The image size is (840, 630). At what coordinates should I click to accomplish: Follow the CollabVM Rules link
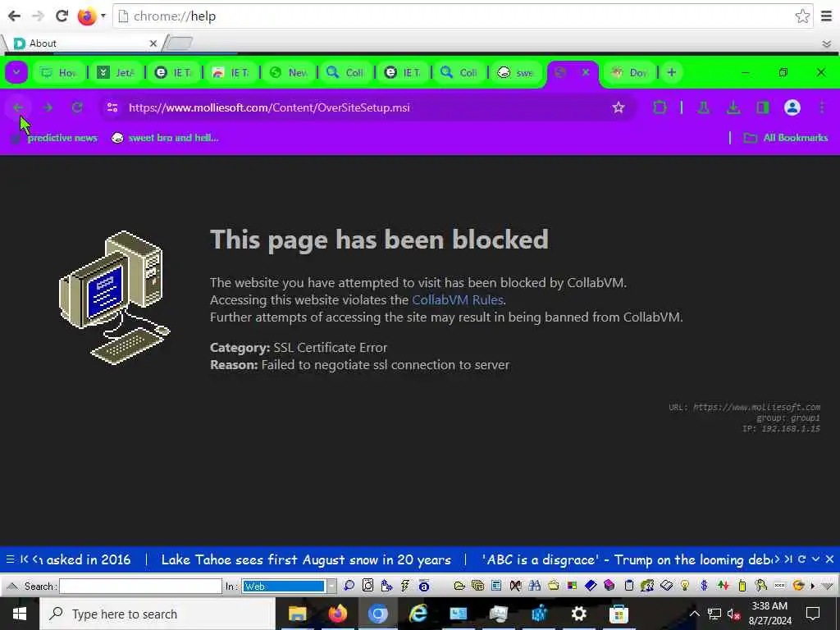tap(458, 300)
